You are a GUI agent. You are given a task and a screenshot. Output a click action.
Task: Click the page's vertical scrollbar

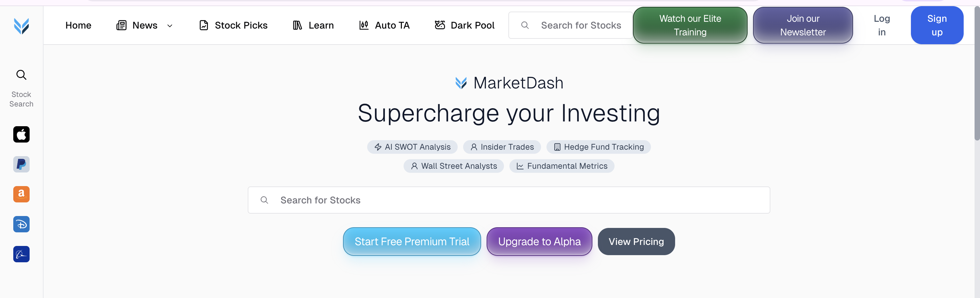click(976, 76)
